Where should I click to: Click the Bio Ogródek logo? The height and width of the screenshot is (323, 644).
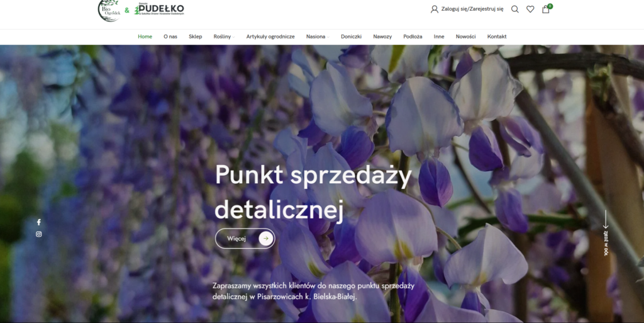click(109, 10)
